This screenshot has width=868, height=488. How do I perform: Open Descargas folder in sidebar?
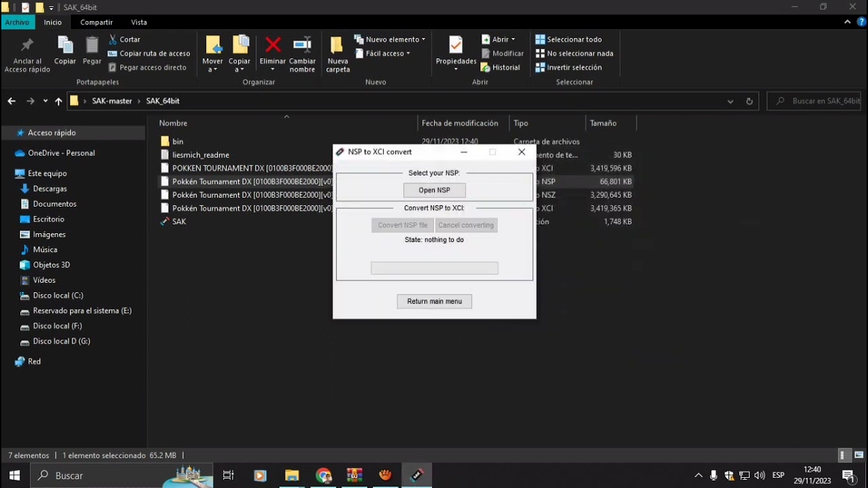tap(50, 189)
